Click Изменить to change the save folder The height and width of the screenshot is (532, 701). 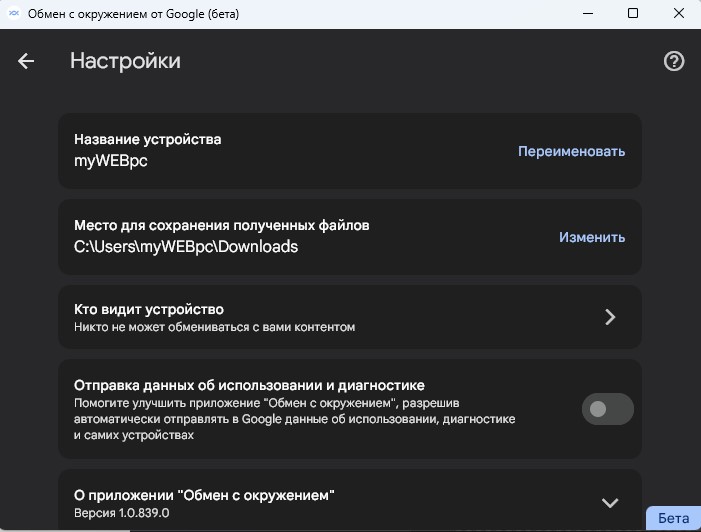click(592, 237)
